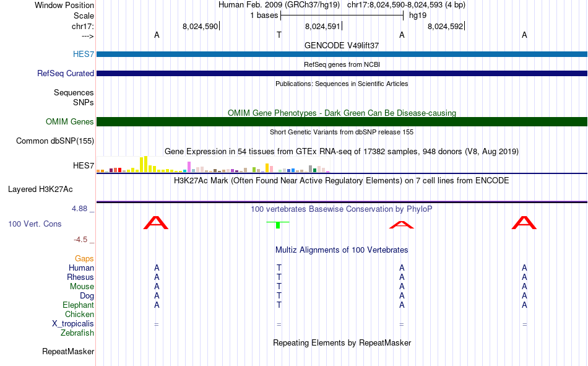The width and height of the screenshot is (588, 366).
Task: Click the Window Position label
Action: [64, 5]
